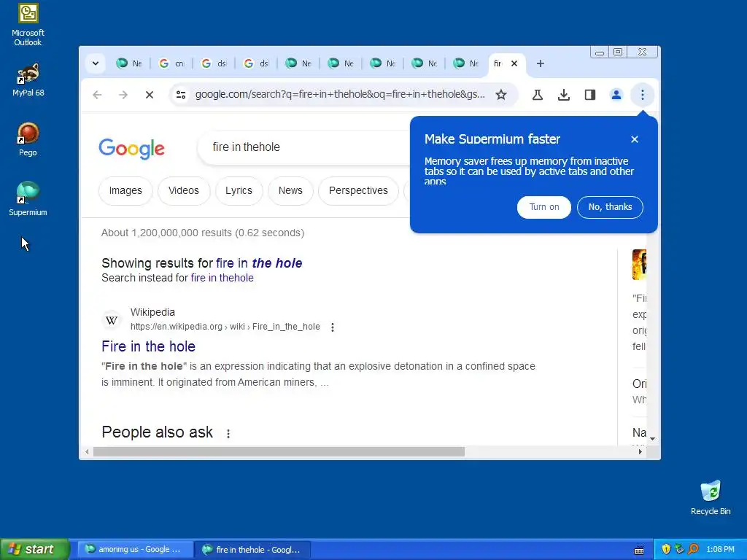Filter results by Images
This screenshot has height=560, width=747.
(125, 190)
